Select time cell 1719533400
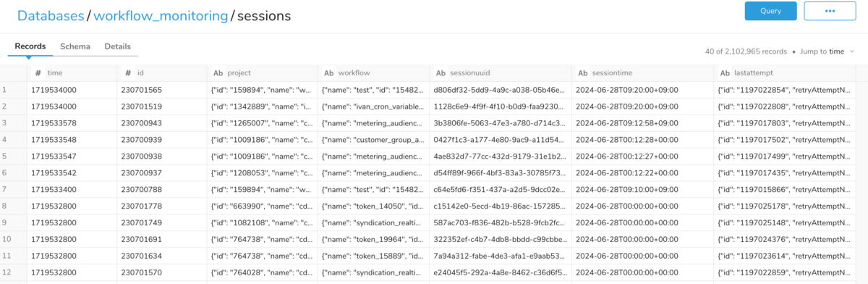The width and height of the screenshot is (868, 284). (x=72, y=189)
